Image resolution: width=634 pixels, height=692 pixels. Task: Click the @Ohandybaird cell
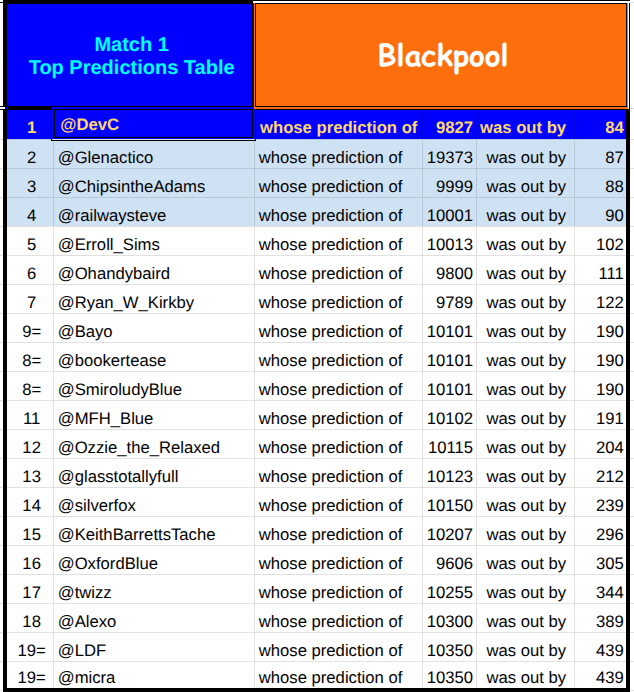(x=154, y=274)
